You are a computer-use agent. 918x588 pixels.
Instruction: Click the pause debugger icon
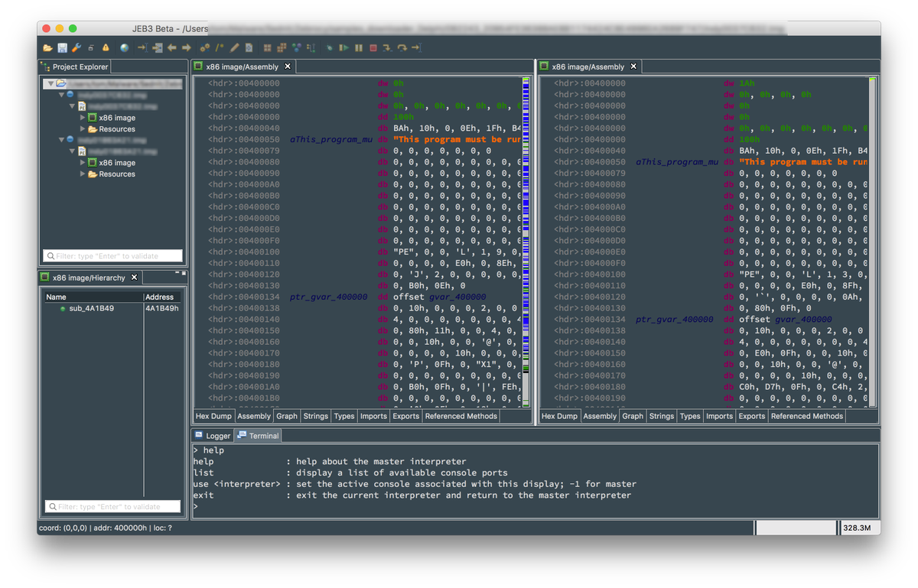tap(359, 47)
